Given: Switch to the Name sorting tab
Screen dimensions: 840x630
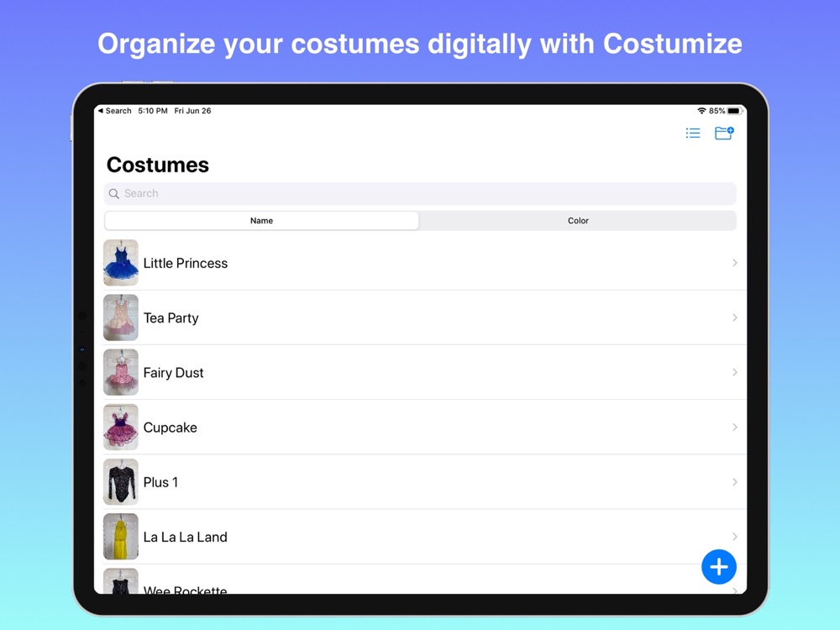Looking at the screenshot, I should (261, 221).
